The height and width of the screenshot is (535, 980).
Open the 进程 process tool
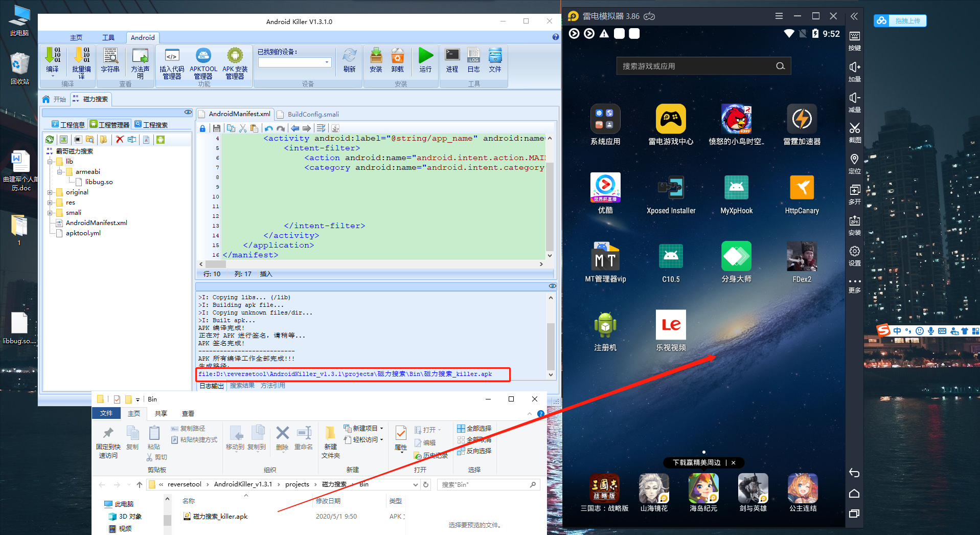coord(452,60)
